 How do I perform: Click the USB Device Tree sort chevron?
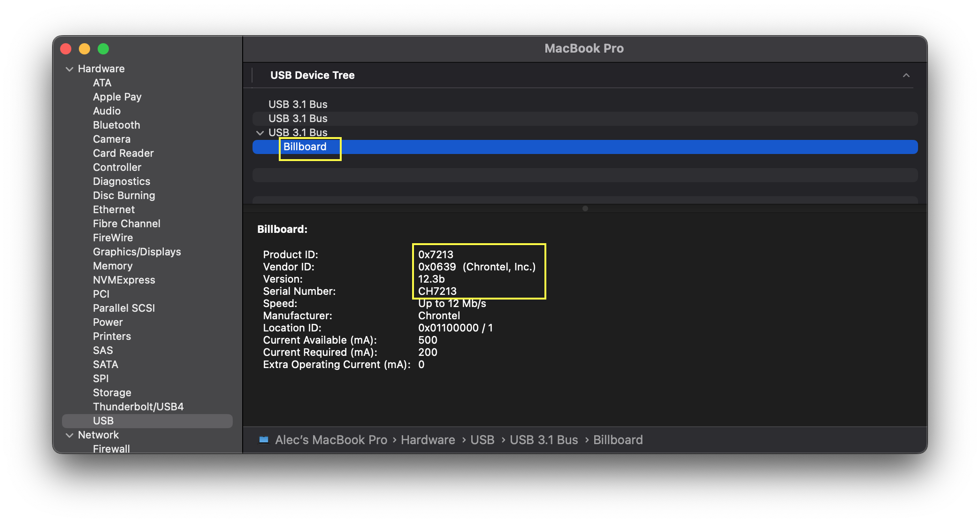point(906,75)
